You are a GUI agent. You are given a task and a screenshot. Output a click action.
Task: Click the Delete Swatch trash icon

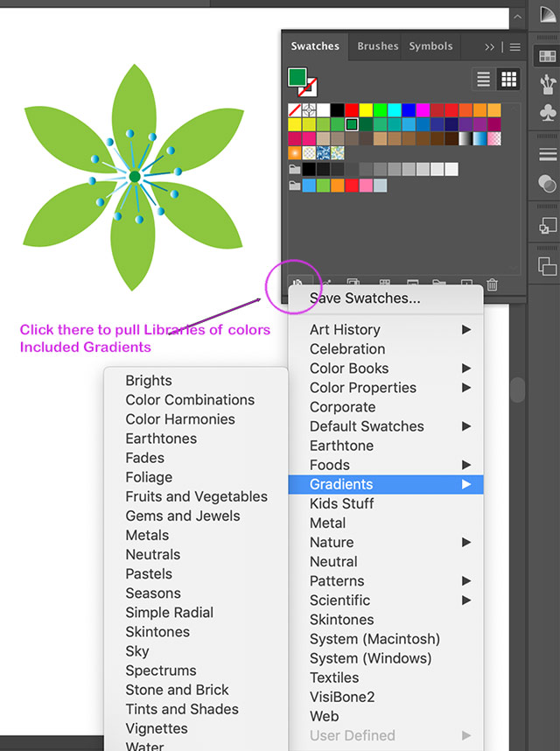[493, 284]
